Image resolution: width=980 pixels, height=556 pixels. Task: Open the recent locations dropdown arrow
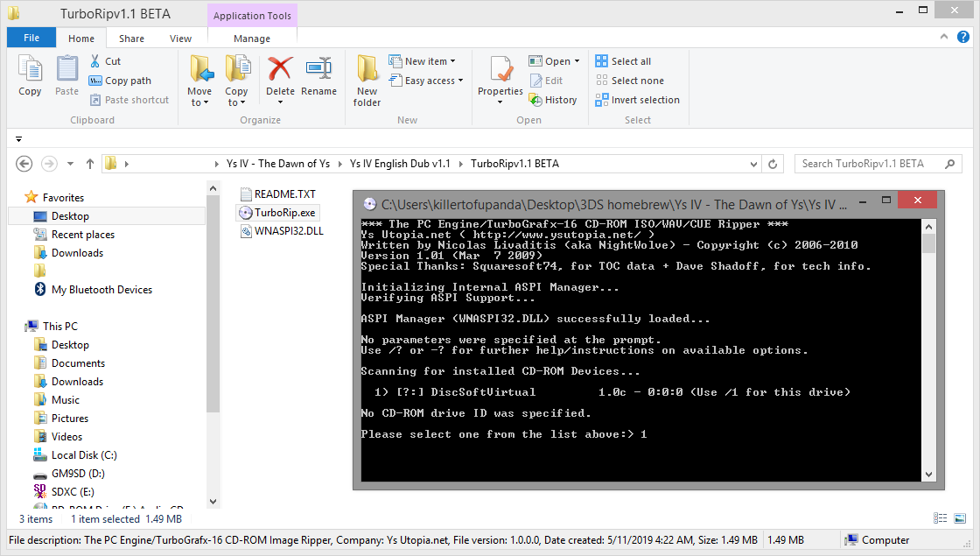coord(70,164)
